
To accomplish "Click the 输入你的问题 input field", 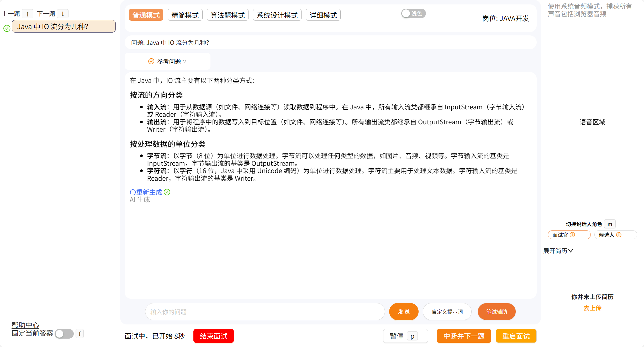I will tap(265, 312).
